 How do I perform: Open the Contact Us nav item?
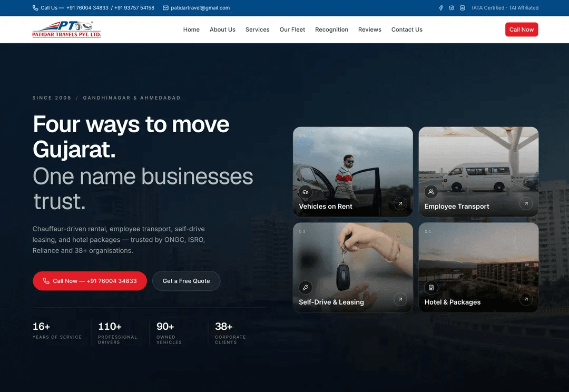(x=407, y=30)
